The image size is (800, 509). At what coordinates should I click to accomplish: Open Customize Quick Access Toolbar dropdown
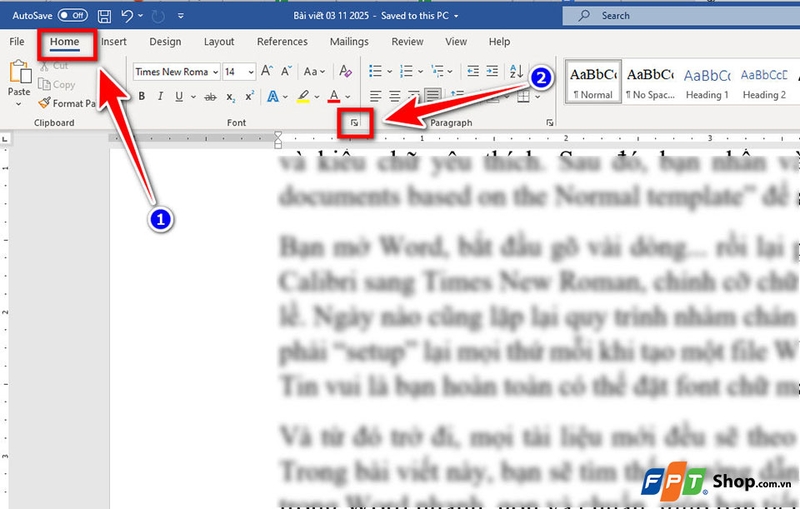[x=181, y=16]
